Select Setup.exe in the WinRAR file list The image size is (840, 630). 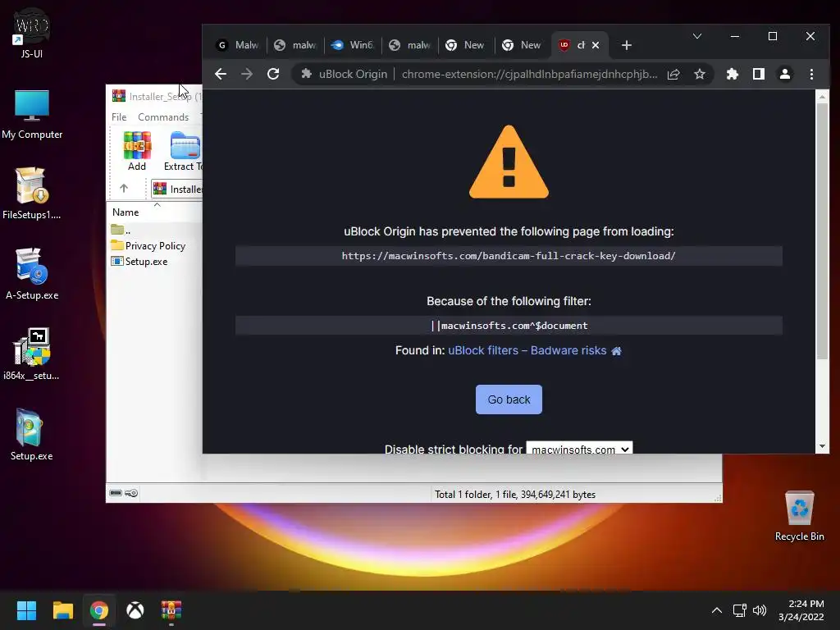tap(139, 262)
